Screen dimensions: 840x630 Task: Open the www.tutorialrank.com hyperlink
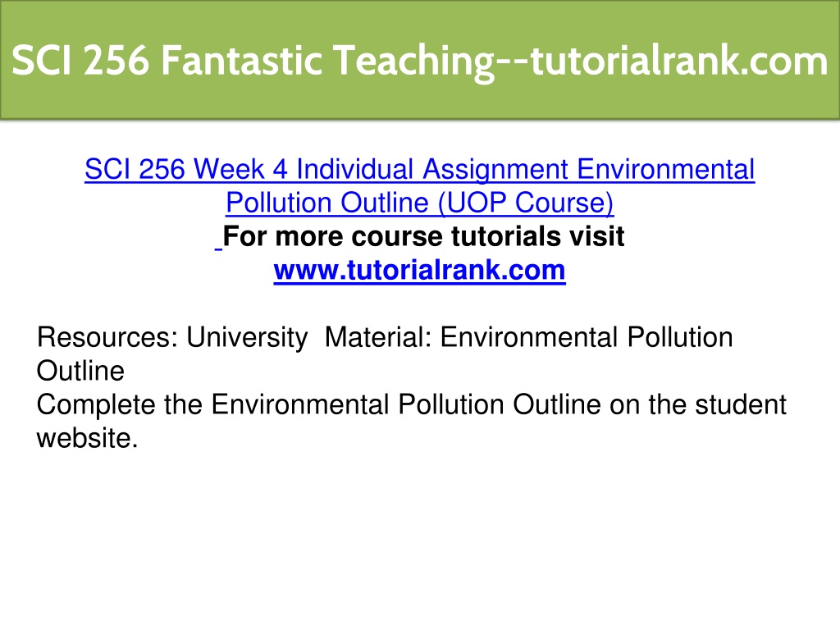419,270
